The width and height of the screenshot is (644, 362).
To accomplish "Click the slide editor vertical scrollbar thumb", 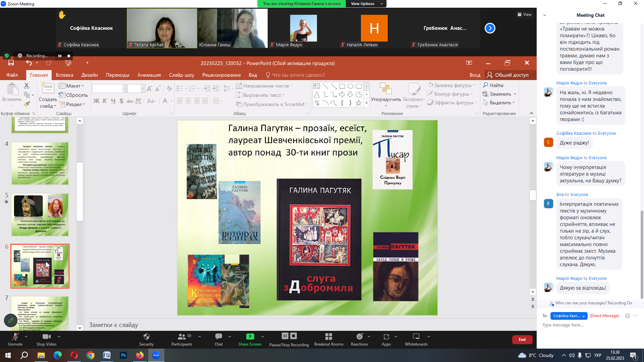I will 533,195.
